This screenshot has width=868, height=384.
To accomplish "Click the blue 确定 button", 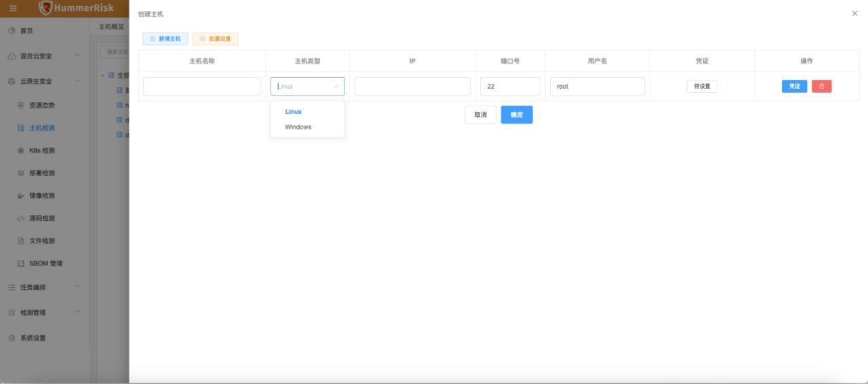I will pyautogui.click(x=516, y=115).
